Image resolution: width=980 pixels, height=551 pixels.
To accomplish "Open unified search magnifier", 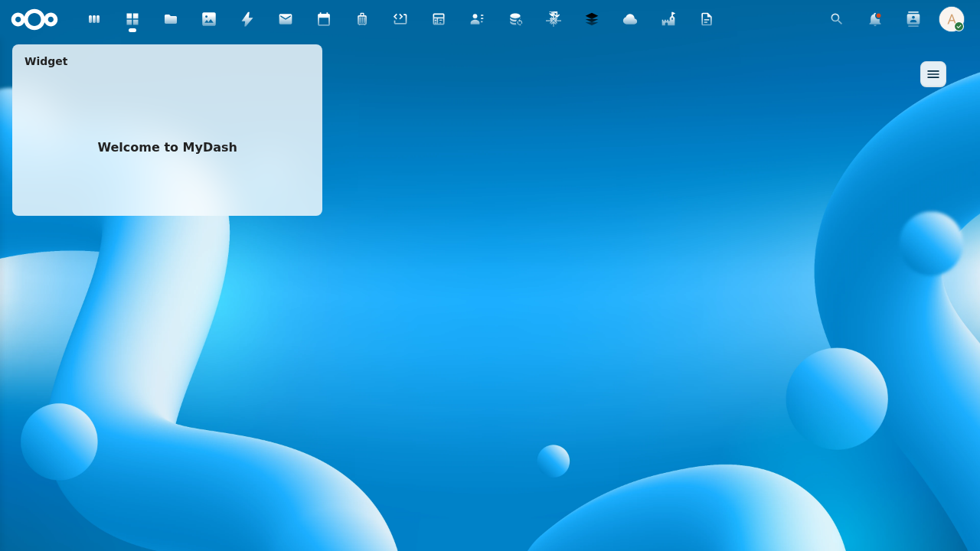I will tap(837, 19).
